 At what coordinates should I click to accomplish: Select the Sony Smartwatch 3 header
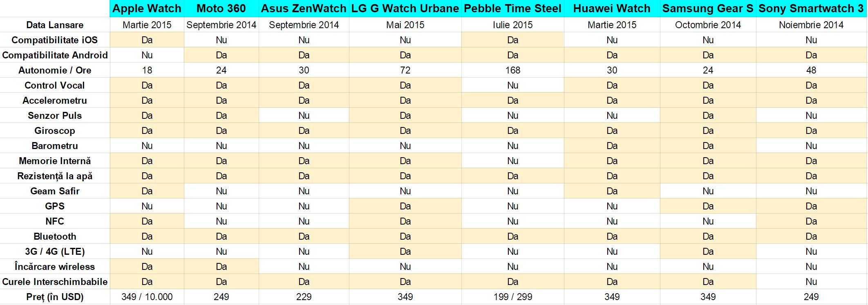click(811, 9)
